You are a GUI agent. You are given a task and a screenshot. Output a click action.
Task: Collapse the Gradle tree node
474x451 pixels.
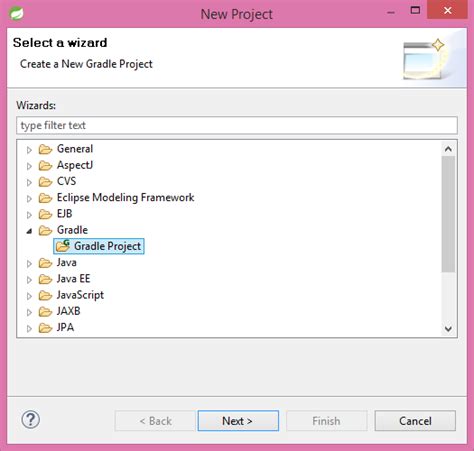29,231
